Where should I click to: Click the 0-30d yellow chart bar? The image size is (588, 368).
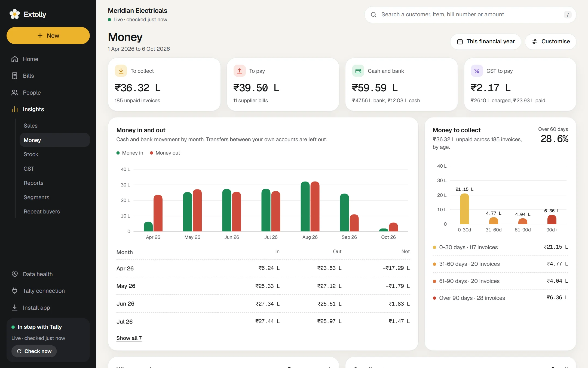click(464, 209)
